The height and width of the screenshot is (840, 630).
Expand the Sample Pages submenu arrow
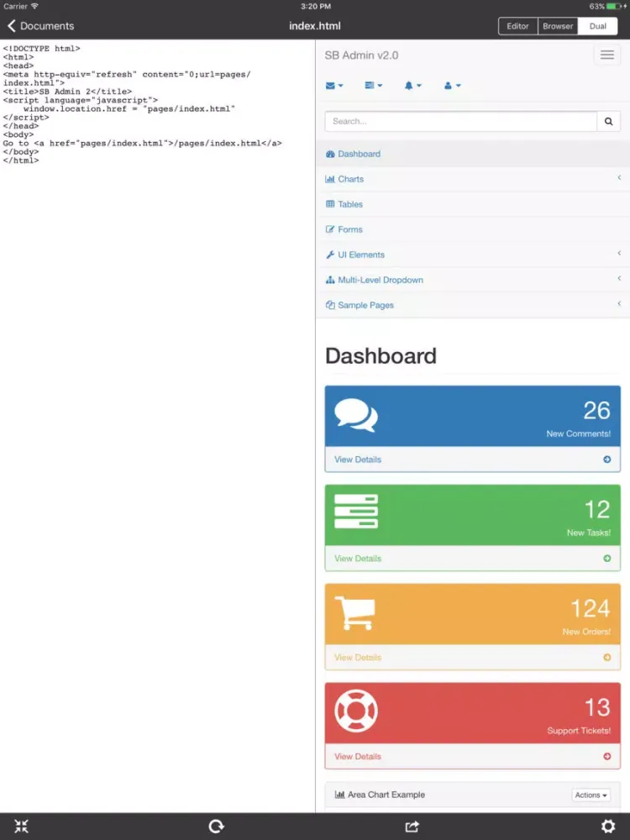tap(619, 304)
